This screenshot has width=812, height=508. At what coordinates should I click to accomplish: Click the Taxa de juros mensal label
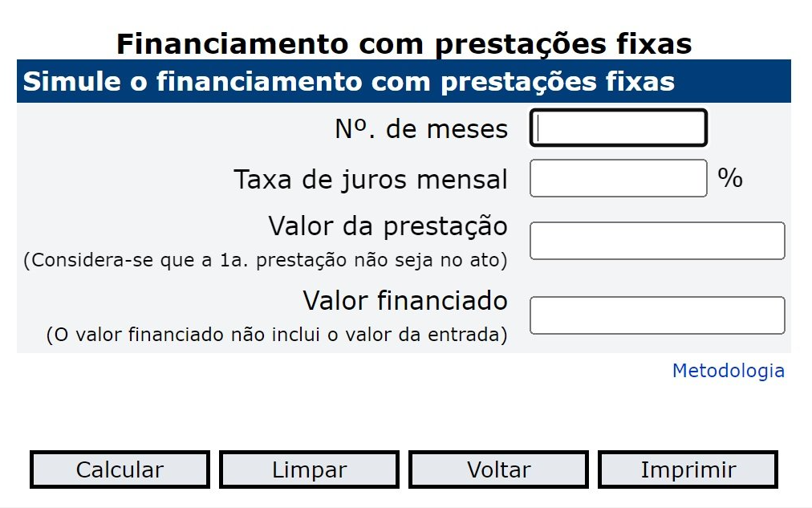(371, 179)
